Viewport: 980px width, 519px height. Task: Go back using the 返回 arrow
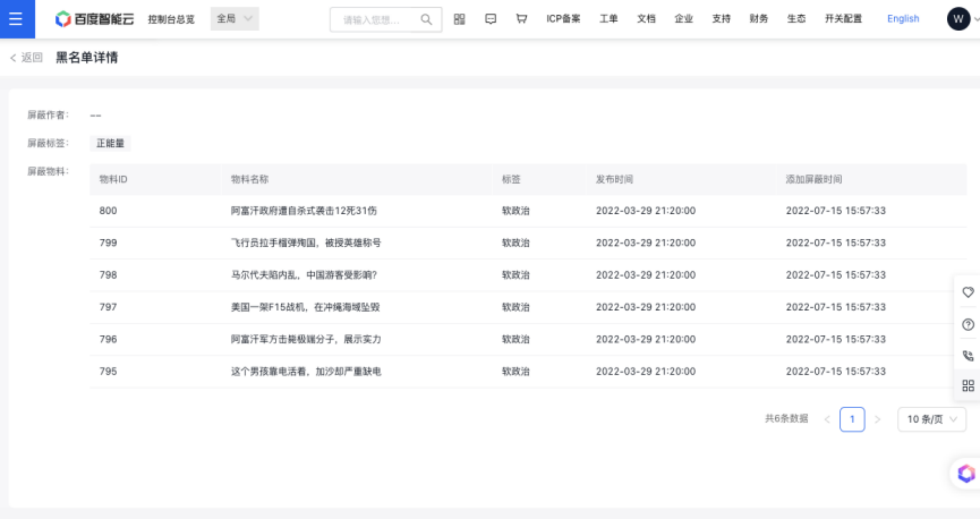(26, 57)
